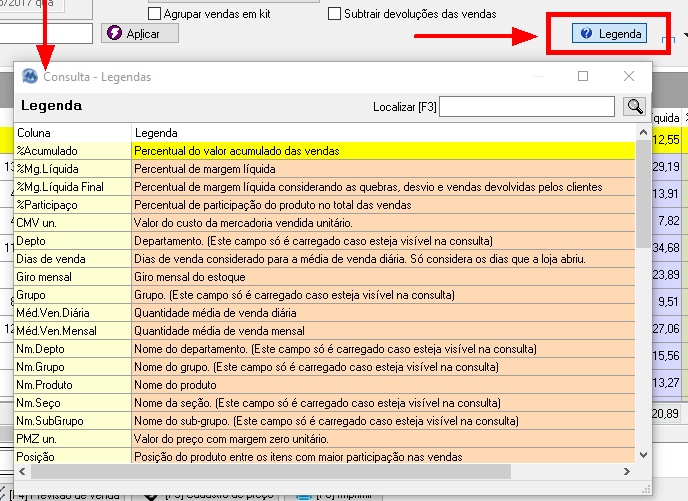688x501 pixels.
Task: Click value 34,68 in background grid
Action: [x=666, y=247]
